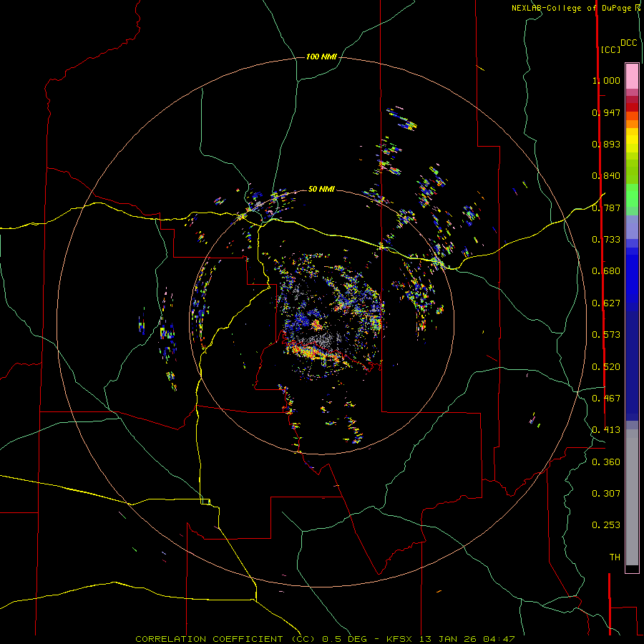Click the lavender segment of the color bar

coord(632,227)
